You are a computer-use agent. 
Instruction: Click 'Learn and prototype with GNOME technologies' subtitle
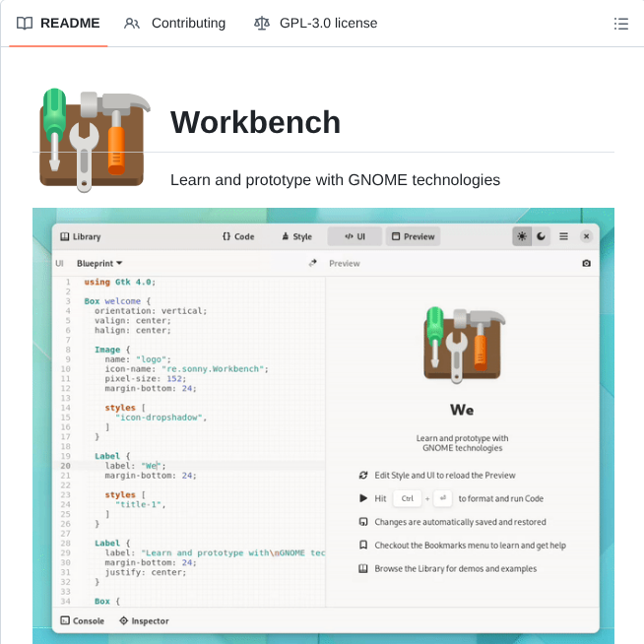335,180
